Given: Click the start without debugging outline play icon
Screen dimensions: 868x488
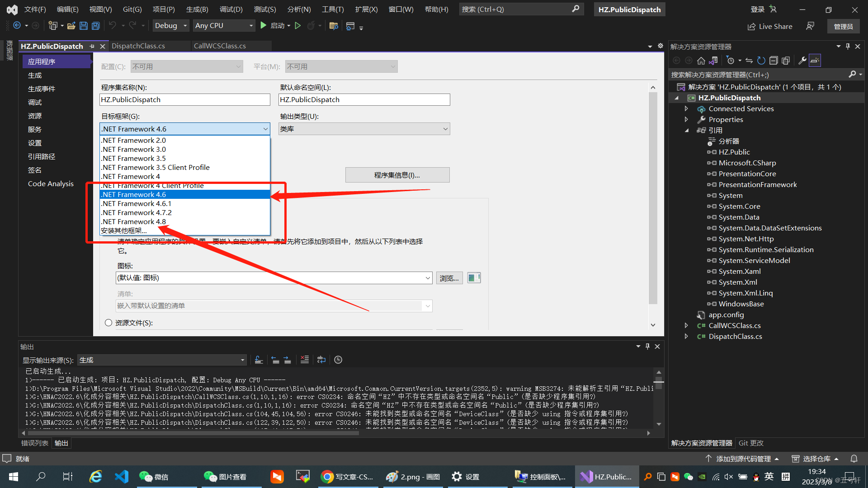Looking at the screenshot, I should tap(298, 26).
